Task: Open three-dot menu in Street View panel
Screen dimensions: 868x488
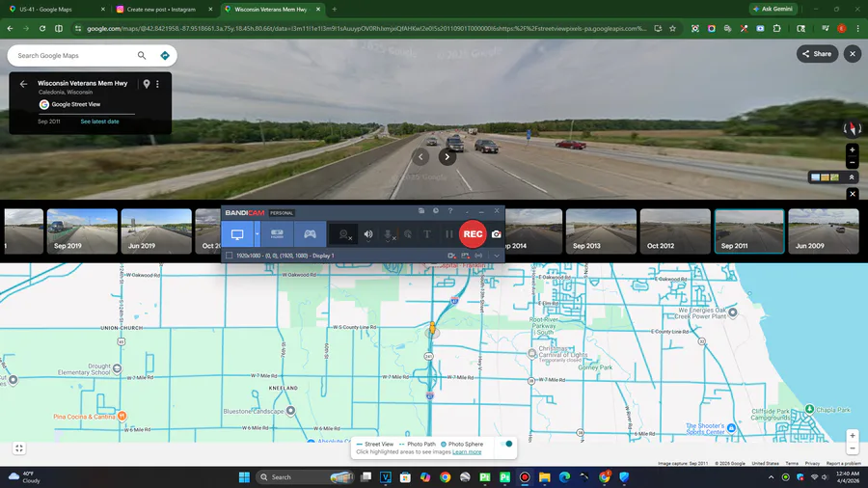Action: click(x=158, y=84)
